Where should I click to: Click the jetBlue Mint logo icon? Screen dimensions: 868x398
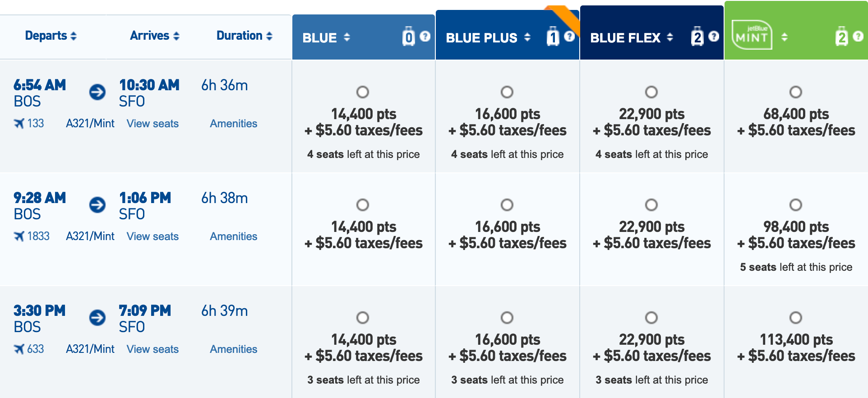pyautogui.click(x=752, y=35)
